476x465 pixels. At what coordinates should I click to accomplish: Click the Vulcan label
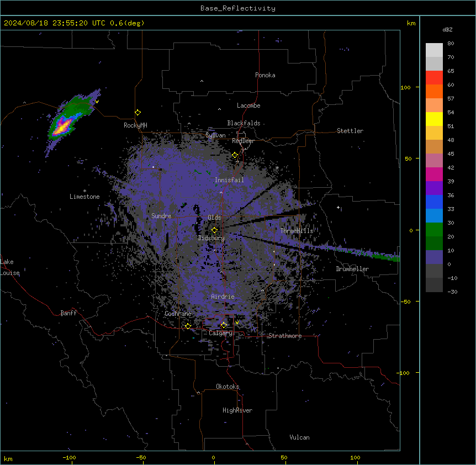point(300,437)
